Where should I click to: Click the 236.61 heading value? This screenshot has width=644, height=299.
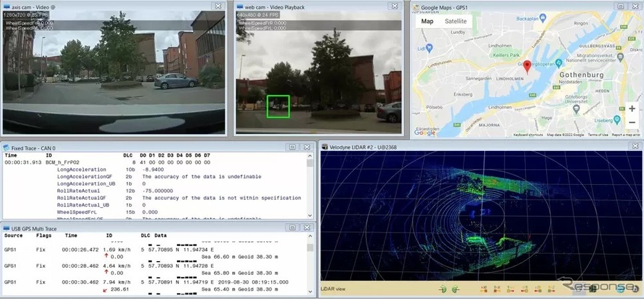point(120,289)
